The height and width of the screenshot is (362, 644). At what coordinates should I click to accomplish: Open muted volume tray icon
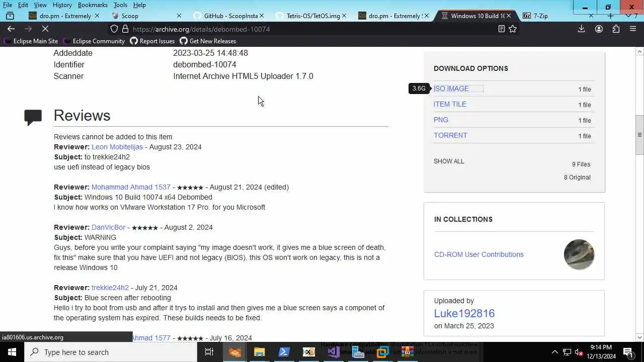[579, 352]
